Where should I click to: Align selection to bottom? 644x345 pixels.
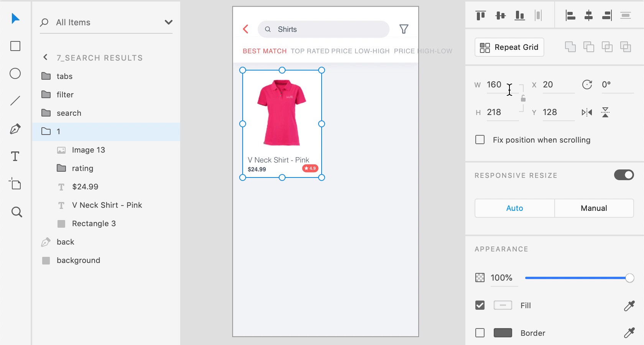520,15
